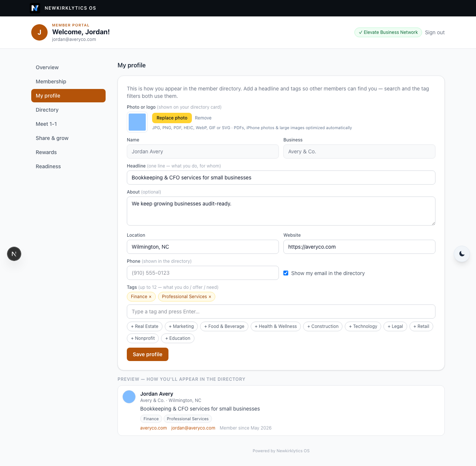Edit the Website field
Screen dimensions: 476x466
tap(359, 247)
